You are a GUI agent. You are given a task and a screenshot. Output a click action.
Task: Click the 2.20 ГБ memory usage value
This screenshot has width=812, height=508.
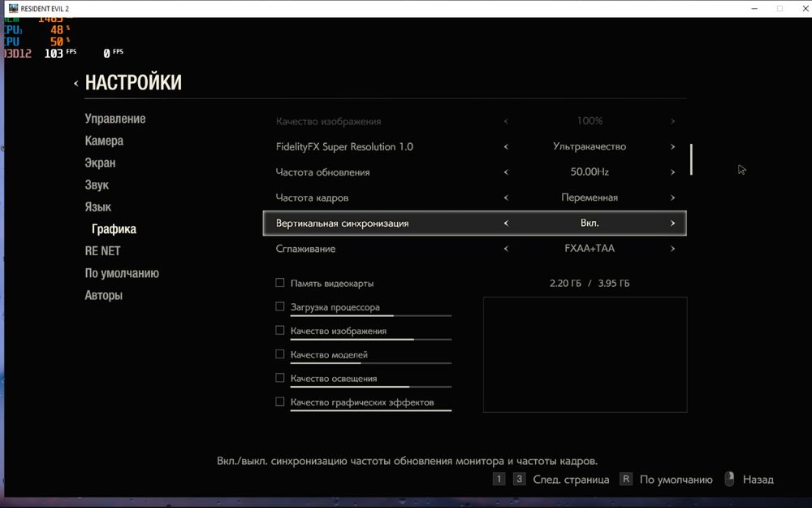point(565,284)
